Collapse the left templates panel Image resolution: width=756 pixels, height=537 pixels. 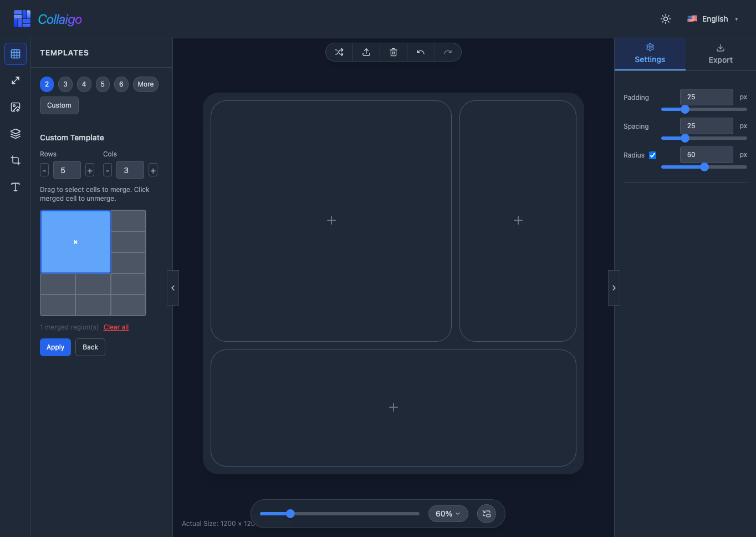point(173,288)
